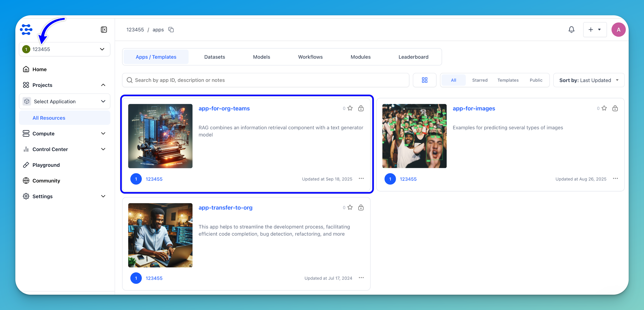Switch to Models tab
Screen dimensions: 644x310
click(261, 57)
